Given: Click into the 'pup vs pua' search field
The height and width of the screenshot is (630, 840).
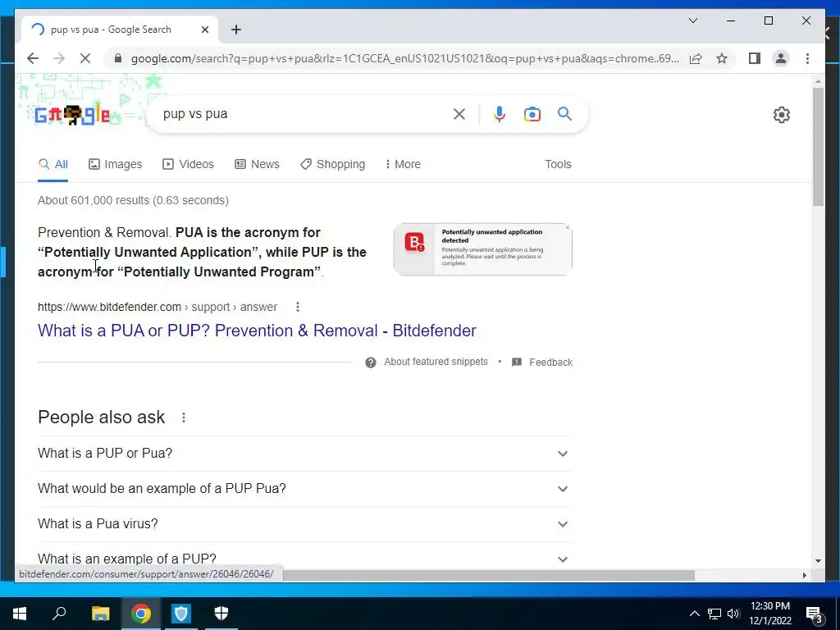Looking at the screenshot, I should (x=300, y=113).
